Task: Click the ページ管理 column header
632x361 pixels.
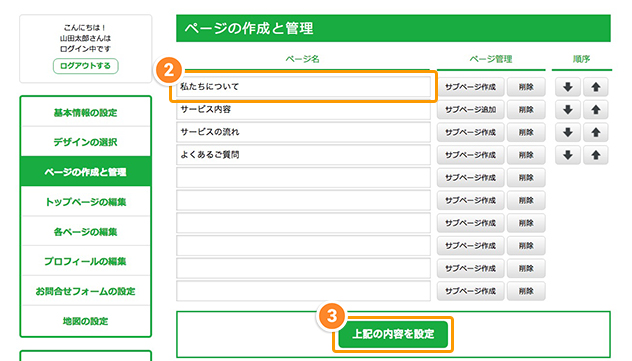Action: (491, 59)
